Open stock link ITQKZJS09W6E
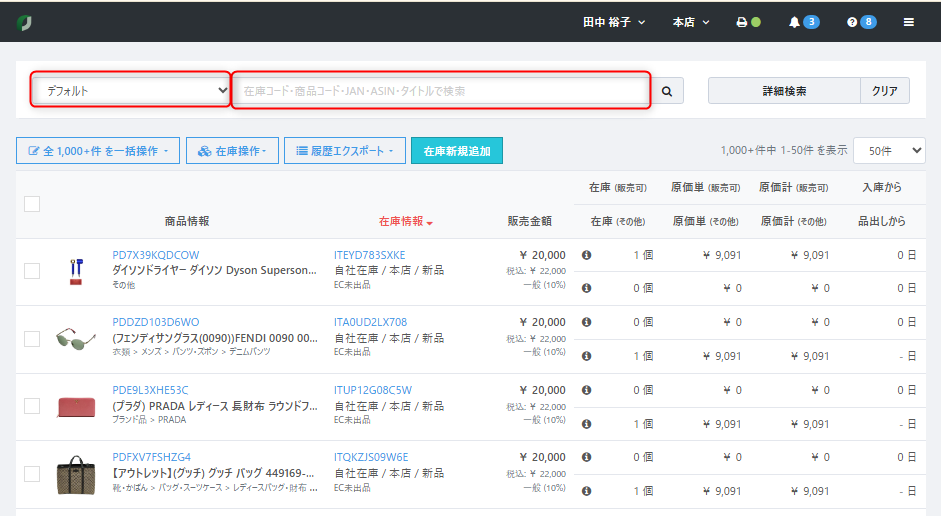The image size is (941, 516). 371,457
